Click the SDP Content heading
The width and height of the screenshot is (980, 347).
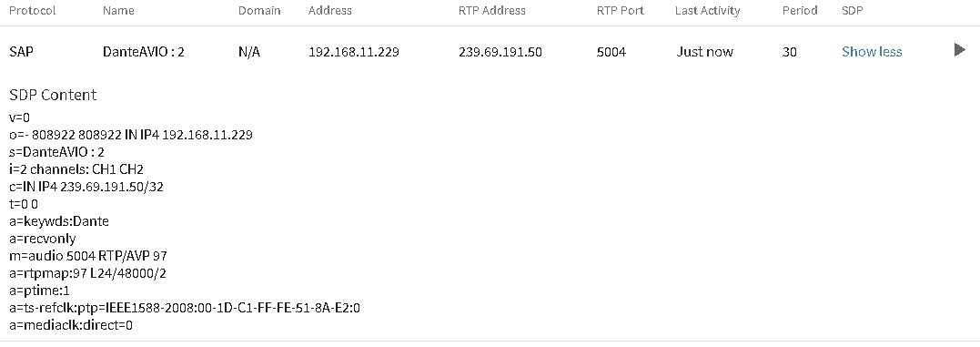[x=53, y=95]
